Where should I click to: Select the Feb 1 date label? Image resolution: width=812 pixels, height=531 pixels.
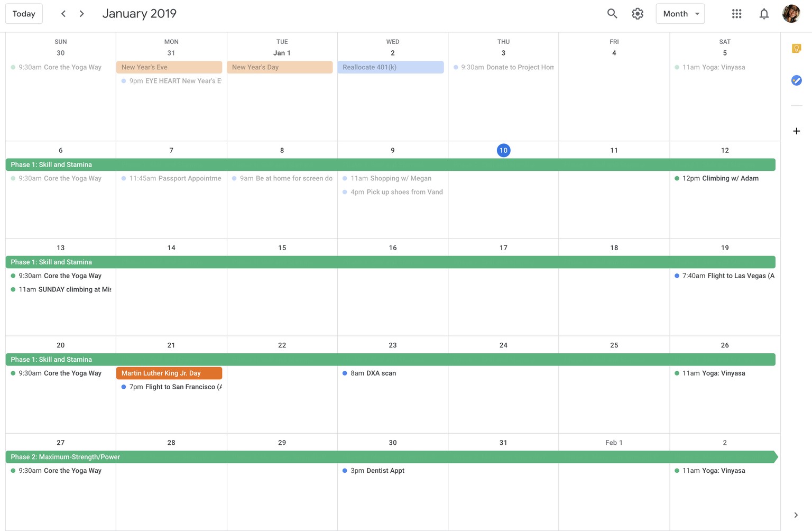tap(614, 442)
